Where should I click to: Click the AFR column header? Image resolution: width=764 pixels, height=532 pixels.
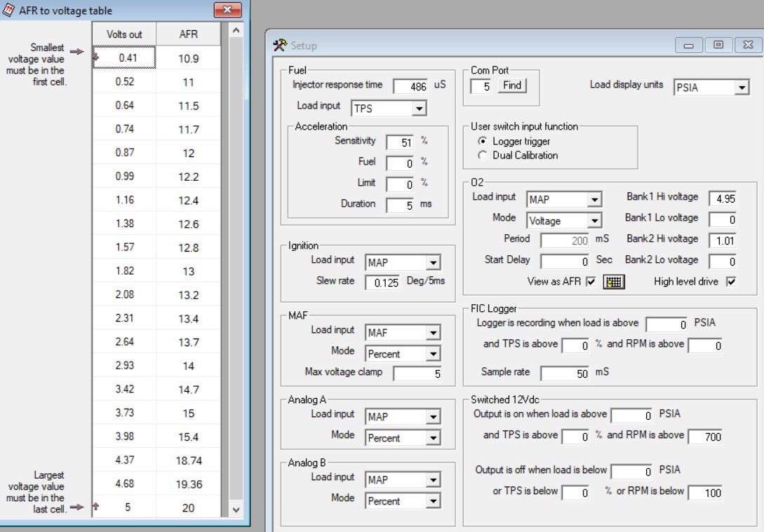[x=188, y=34]
